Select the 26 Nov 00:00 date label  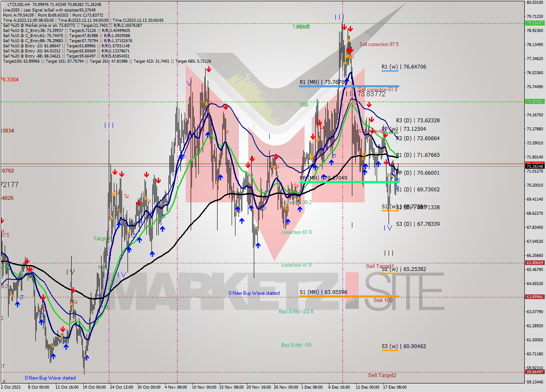pos(286,387)
